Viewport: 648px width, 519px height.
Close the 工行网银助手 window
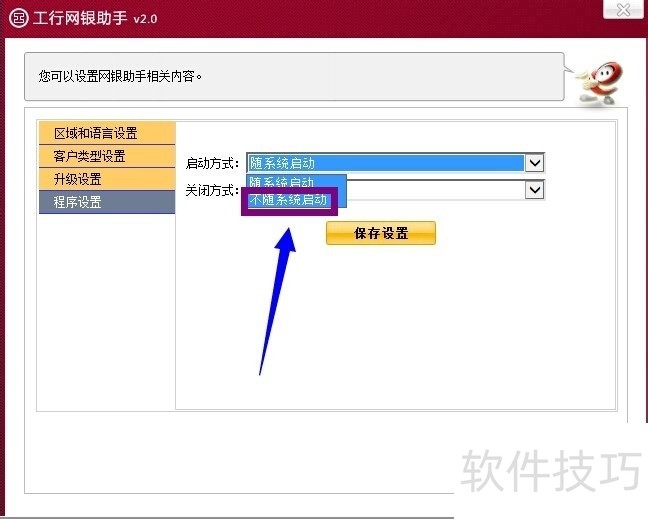(625, 9)
